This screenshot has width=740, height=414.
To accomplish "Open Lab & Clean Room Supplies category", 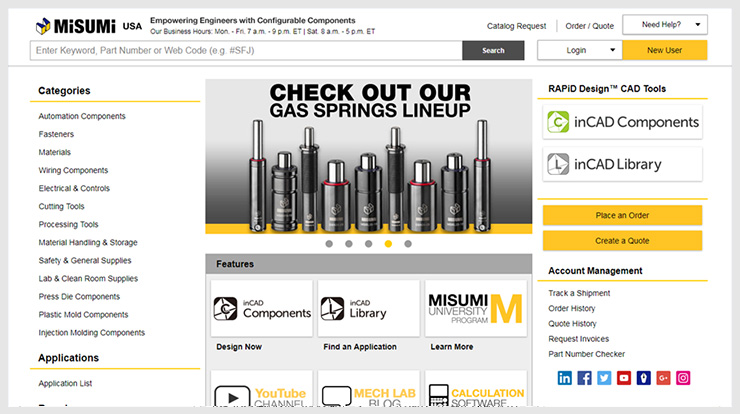I will coord(88,279).
